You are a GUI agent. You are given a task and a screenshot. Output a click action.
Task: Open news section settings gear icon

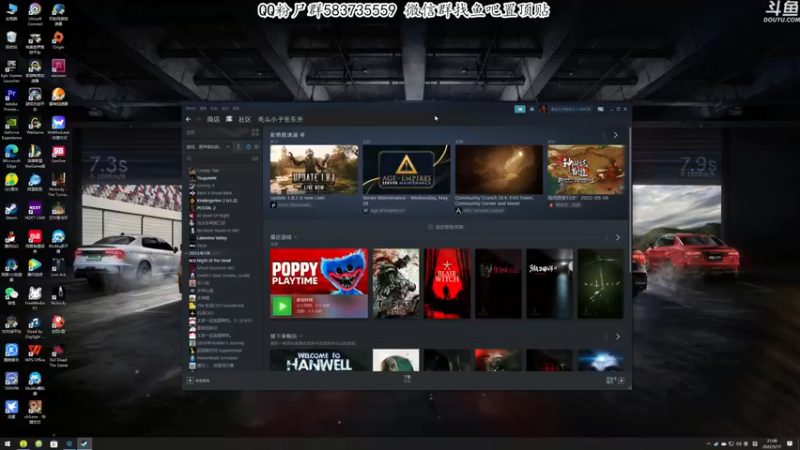303,135
